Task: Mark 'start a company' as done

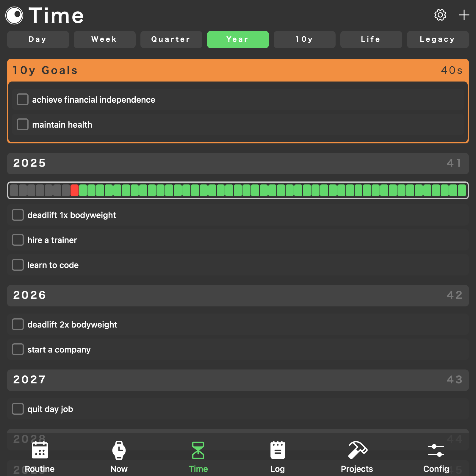Action: point(18,349)
